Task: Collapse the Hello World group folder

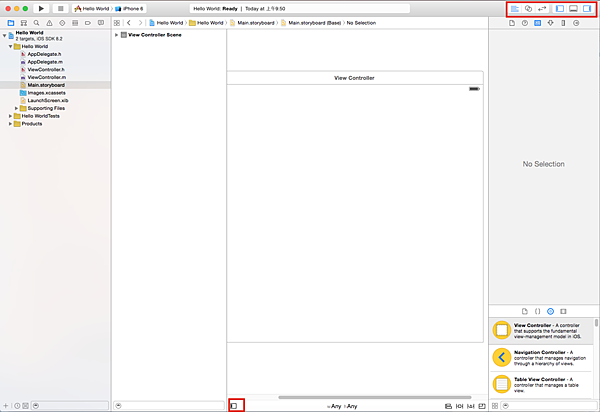Action: (11, 46)
